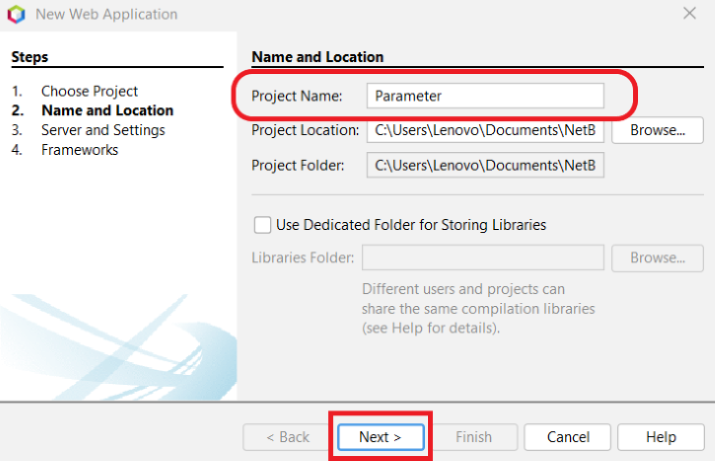The image size is (715, 461).
Task: Click the Project Name label
Action: coord(297,96)
